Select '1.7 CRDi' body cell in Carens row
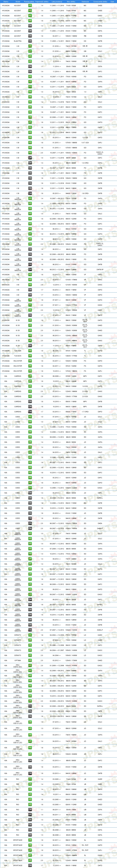Screen dimensions: 117x868 pos(85,412)
